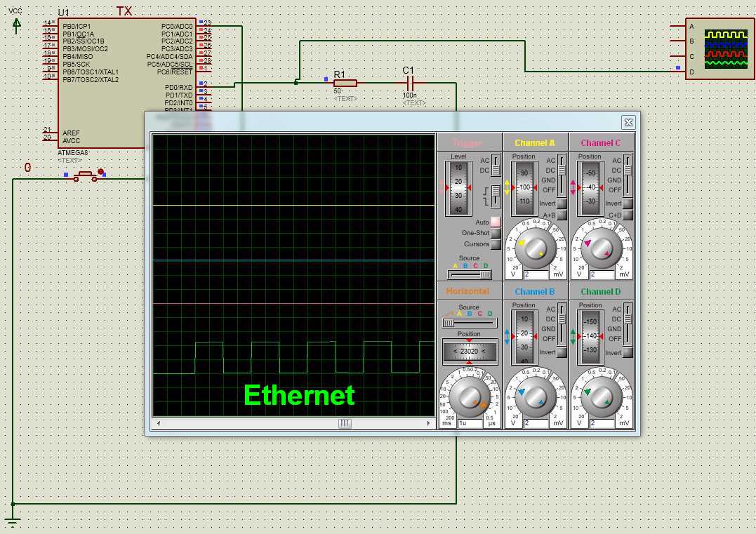The height and width of the screenshot is (534, 756).
Task: Turn on the Cursors button
Action: tap(495, 244)
